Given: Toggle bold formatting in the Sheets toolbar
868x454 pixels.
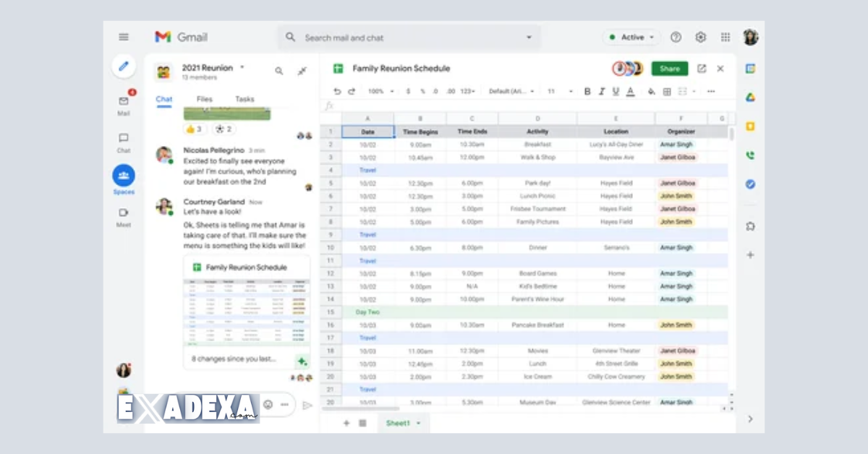Looking at the screenshot, I should point(587,91).
